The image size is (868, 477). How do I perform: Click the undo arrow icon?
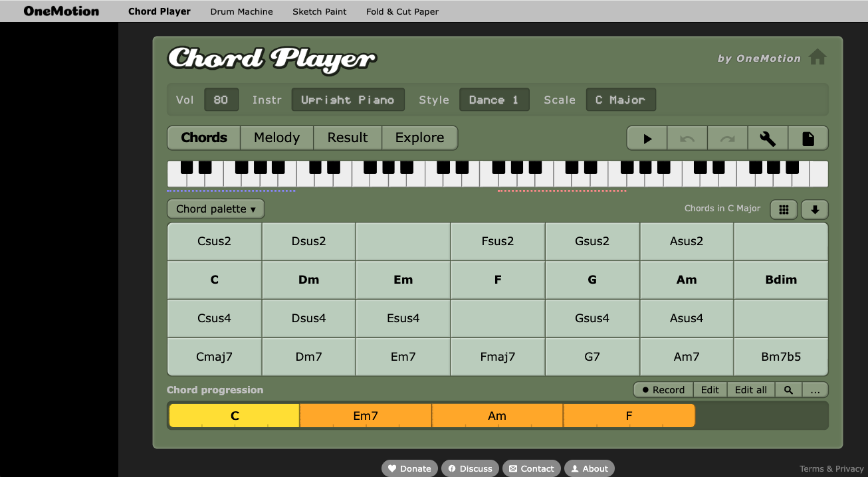click(687, 139)
